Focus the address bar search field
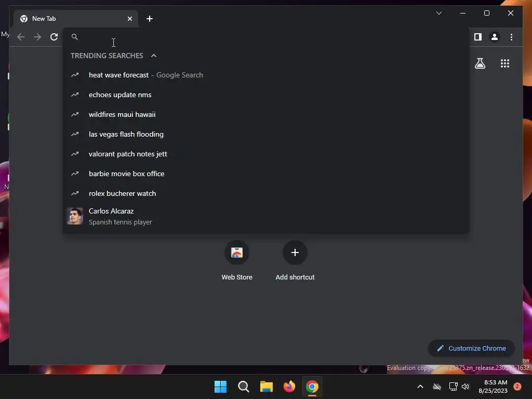Image resolution: width=532 pixels, height=399 pixels. coord(266,37)
